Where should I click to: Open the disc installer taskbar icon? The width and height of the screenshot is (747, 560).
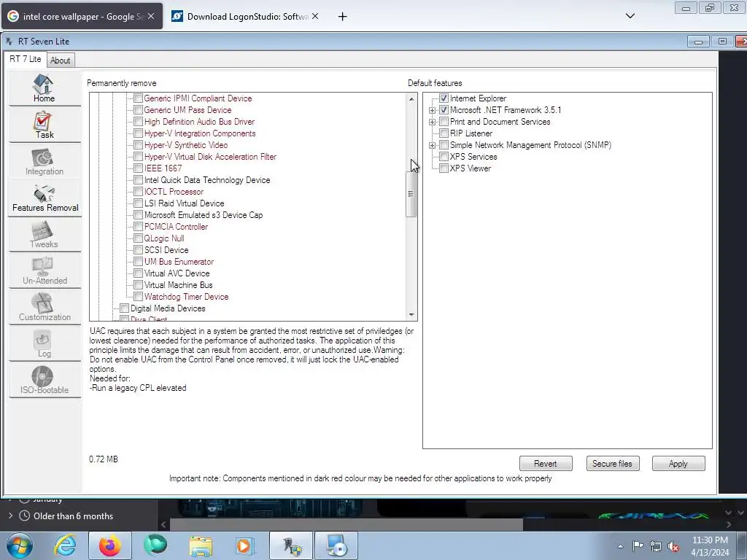pos(336,545)
